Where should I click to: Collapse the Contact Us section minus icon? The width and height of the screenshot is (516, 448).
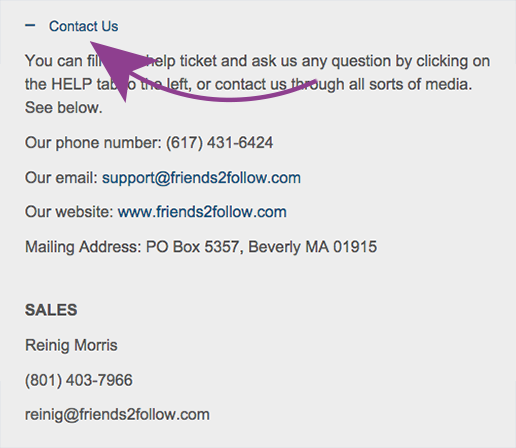click(x=30, y=25)
